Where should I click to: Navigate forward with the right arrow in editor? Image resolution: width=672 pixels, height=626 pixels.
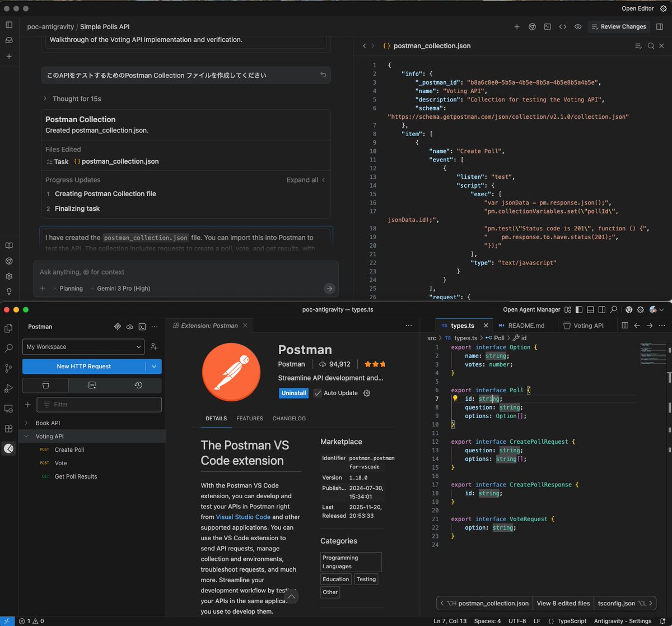pos(650,326)
